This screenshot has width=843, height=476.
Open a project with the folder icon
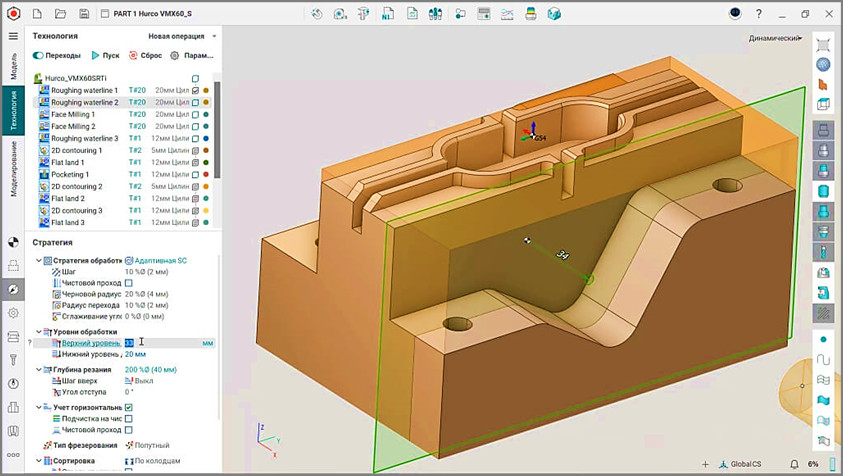(x=60, y=13)
